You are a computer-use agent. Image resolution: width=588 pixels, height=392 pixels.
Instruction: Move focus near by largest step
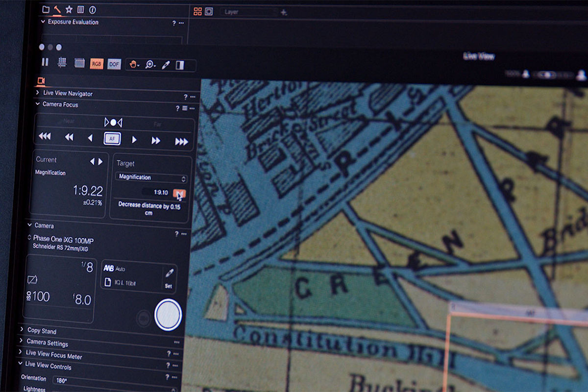point(45,136)
